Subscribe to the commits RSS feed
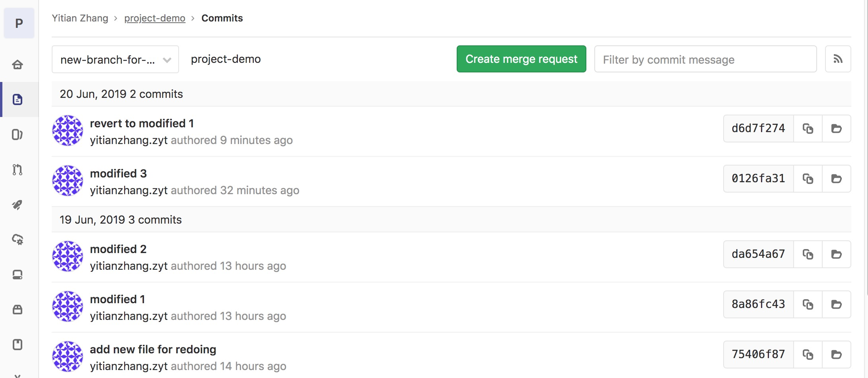Screen dimensions: 868x378 click(838, 59)
